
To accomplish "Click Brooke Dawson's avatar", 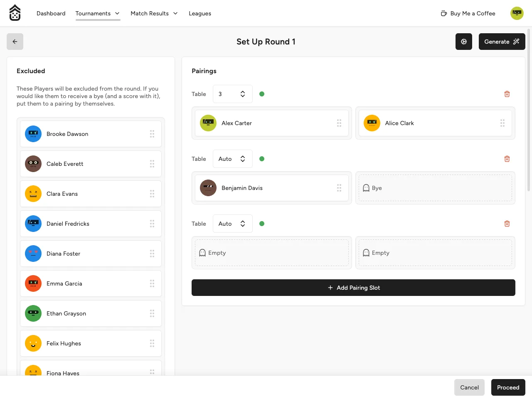I will click(x=33, y=134).
